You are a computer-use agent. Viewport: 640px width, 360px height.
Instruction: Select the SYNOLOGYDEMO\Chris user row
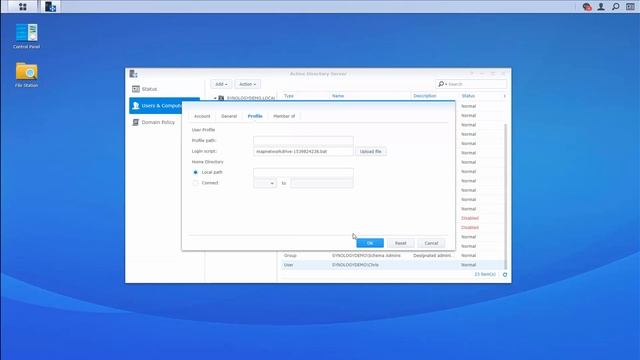(392, 265)
